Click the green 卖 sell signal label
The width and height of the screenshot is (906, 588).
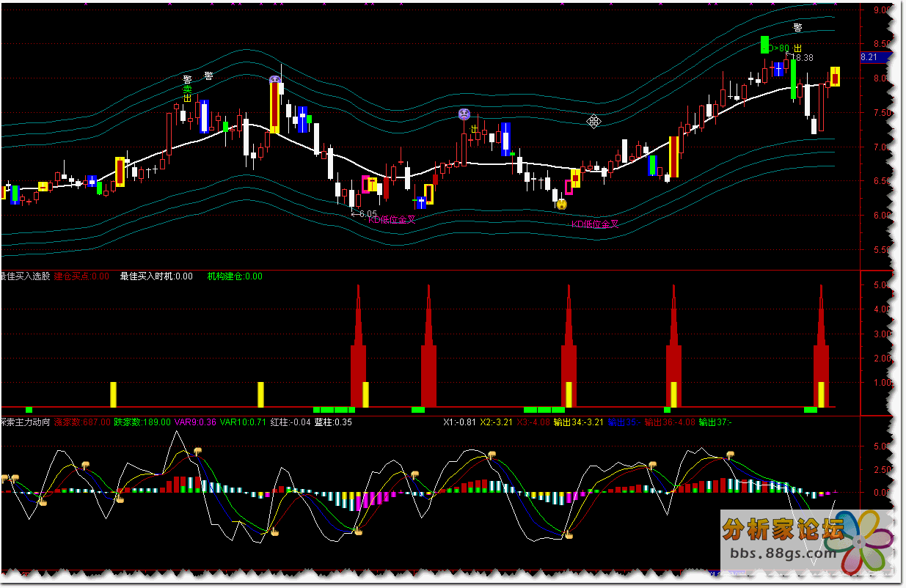187,88
